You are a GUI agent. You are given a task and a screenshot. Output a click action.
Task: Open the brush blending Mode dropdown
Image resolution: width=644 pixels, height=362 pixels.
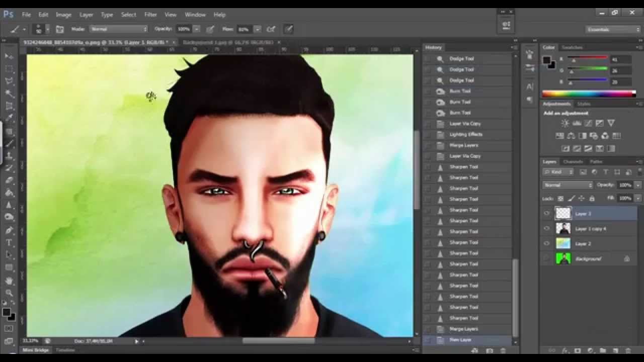click(119, 29)
